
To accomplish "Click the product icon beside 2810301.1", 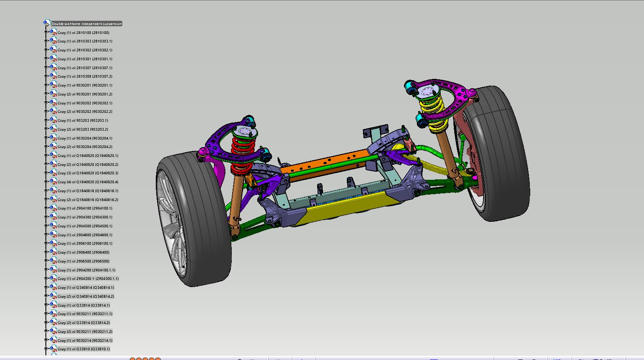I will [53, 59].
